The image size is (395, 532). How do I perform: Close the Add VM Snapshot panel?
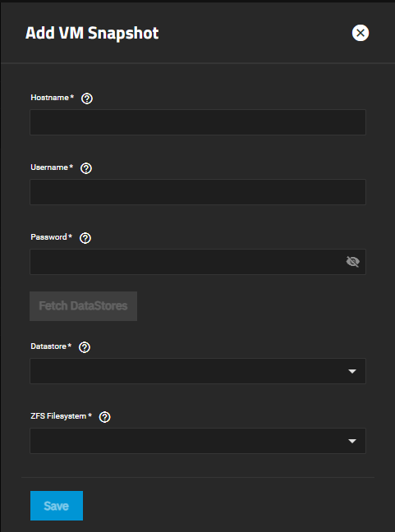(x=361, y=33)
